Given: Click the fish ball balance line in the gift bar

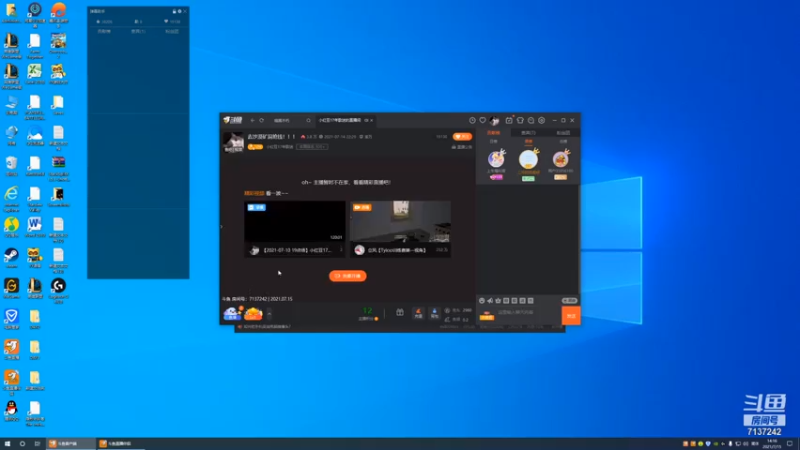Looking at the screenshot, I should (x=458, y=310).
